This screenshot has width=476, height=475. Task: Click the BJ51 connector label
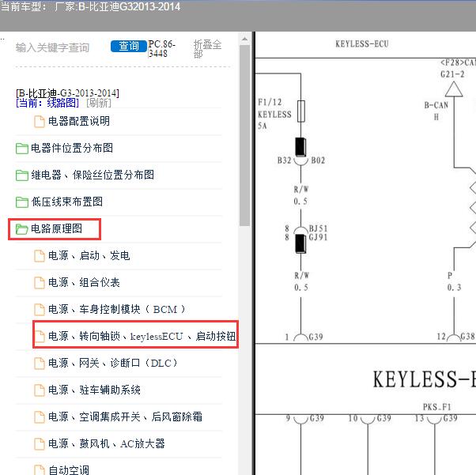coord(318,228)
